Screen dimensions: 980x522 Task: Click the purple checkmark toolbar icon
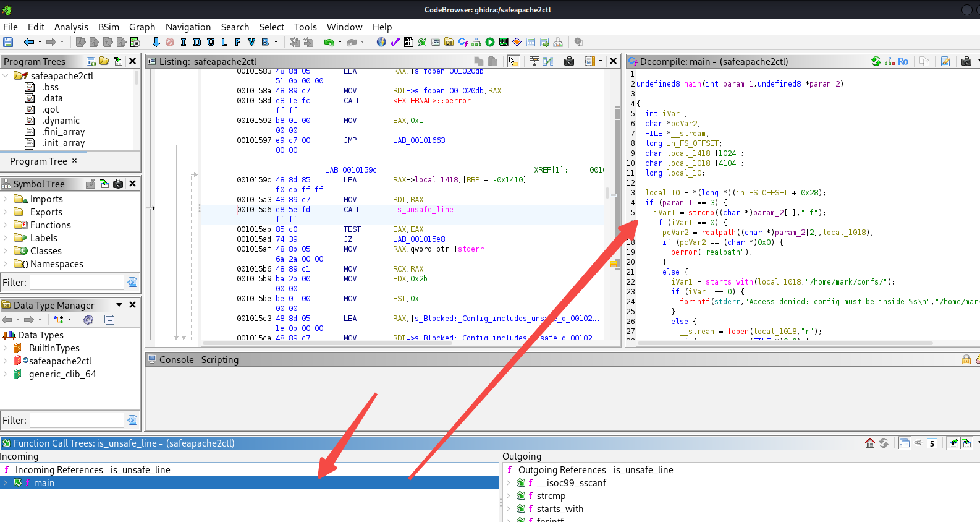(x=395, y=42)
